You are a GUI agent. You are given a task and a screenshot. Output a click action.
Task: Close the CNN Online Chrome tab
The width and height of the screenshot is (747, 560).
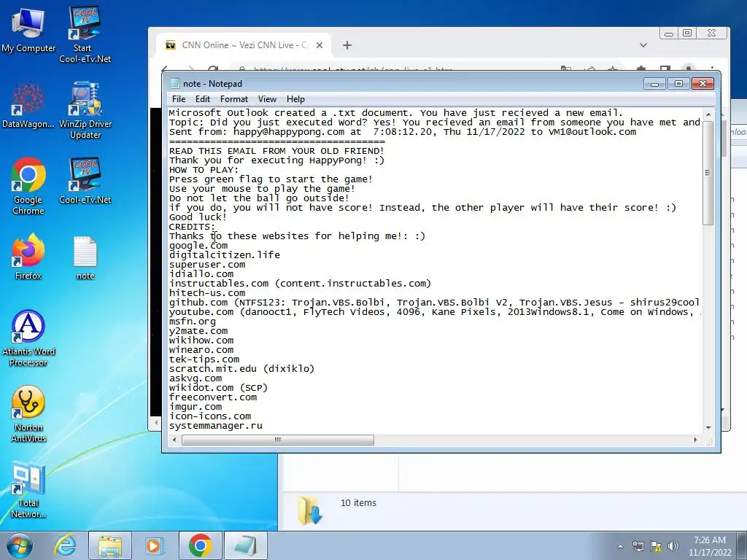[x=320, y=45]
